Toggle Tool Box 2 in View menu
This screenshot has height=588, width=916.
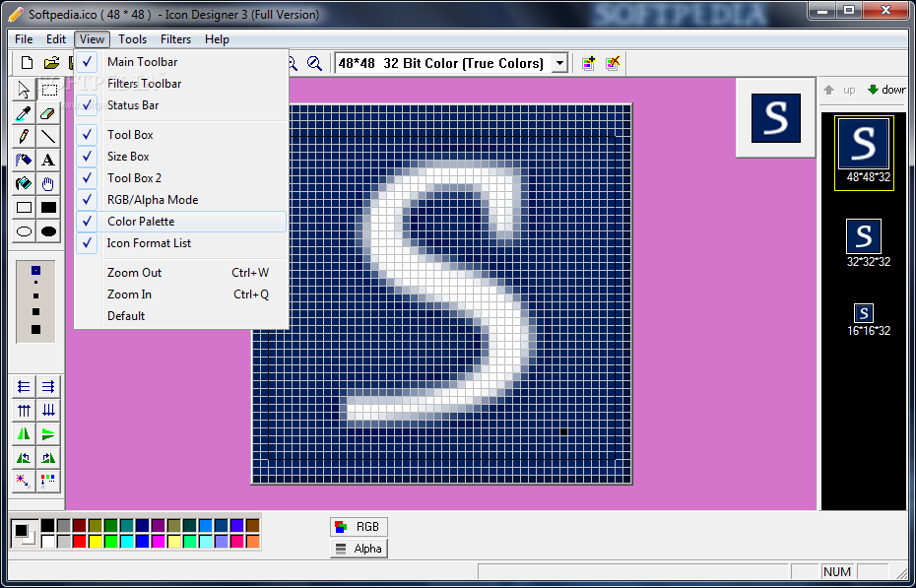pyautogui.click(x=181, y=178)
